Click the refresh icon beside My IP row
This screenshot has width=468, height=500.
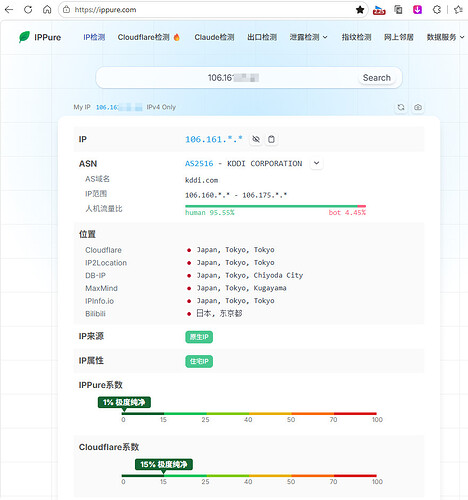[401, 107]
